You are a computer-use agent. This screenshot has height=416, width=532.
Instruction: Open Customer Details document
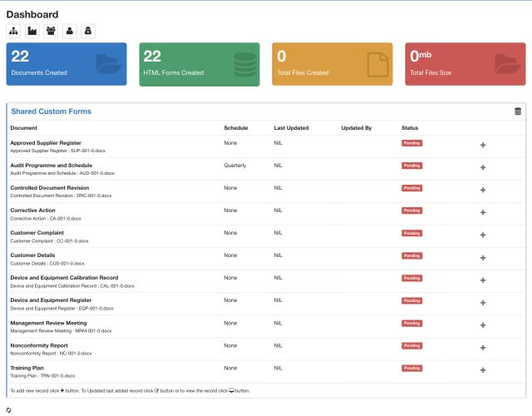(x=32, y=255)
